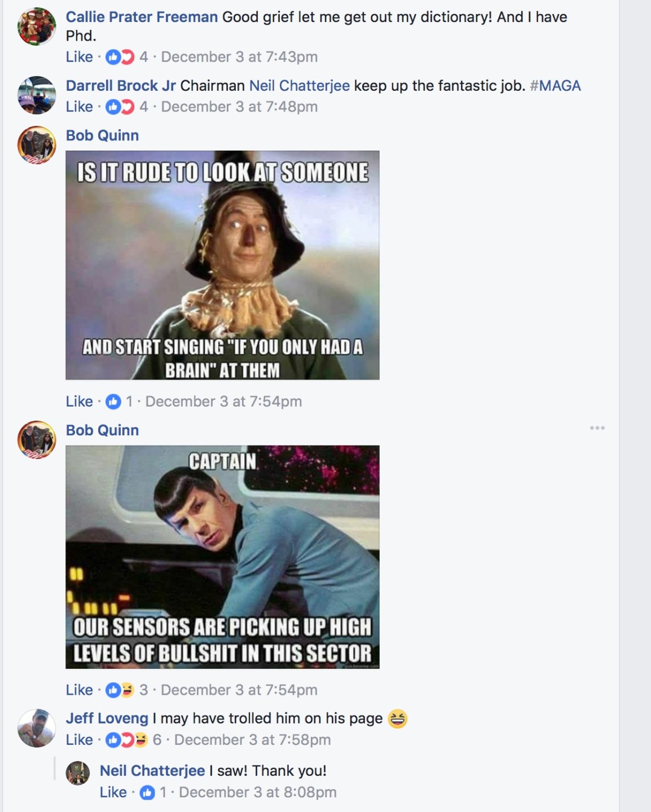Screen dimensions: 651x812
Task: Open timestamp December 3 at 7:58pm
Action: point(252,740)
